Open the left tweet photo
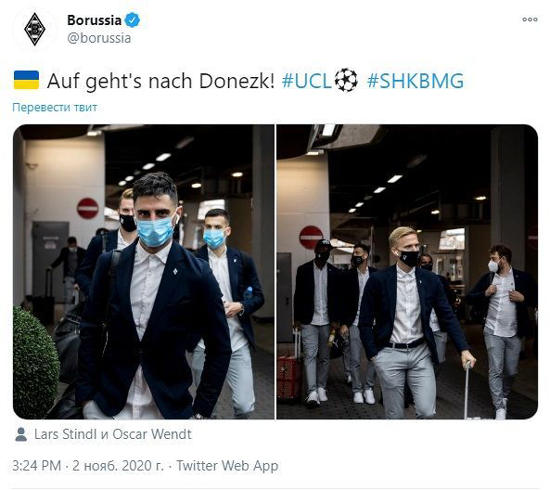Screen dimensions: 550x490 coord(144,272)
